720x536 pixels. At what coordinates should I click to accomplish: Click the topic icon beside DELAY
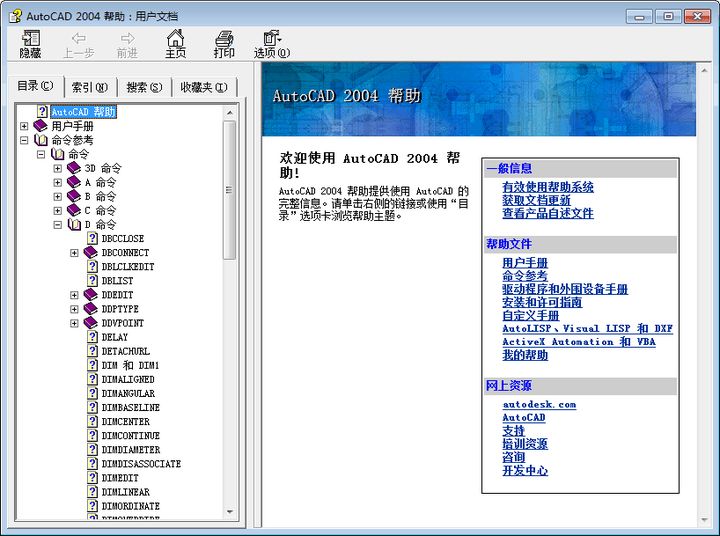pos(93,337)
